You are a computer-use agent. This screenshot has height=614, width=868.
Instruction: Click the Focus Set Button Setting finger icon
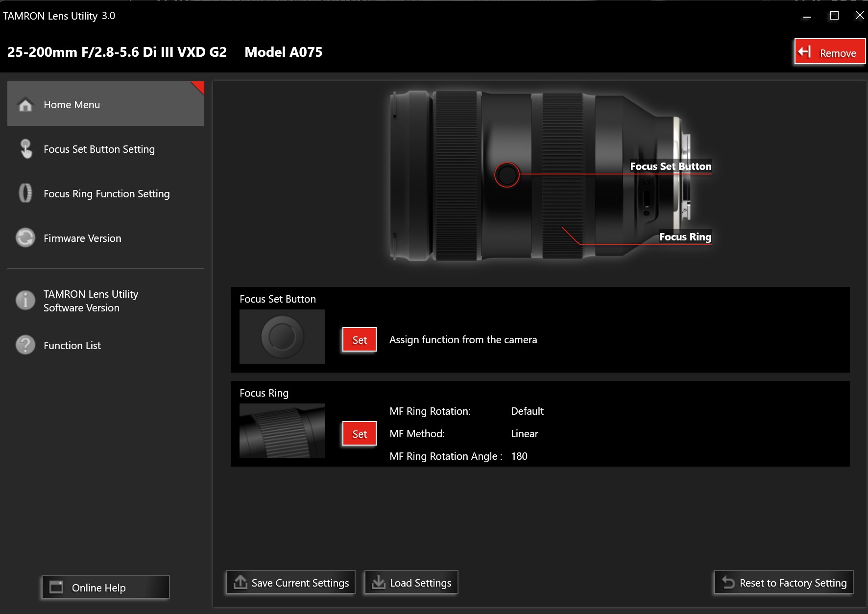tap(26, 149)
